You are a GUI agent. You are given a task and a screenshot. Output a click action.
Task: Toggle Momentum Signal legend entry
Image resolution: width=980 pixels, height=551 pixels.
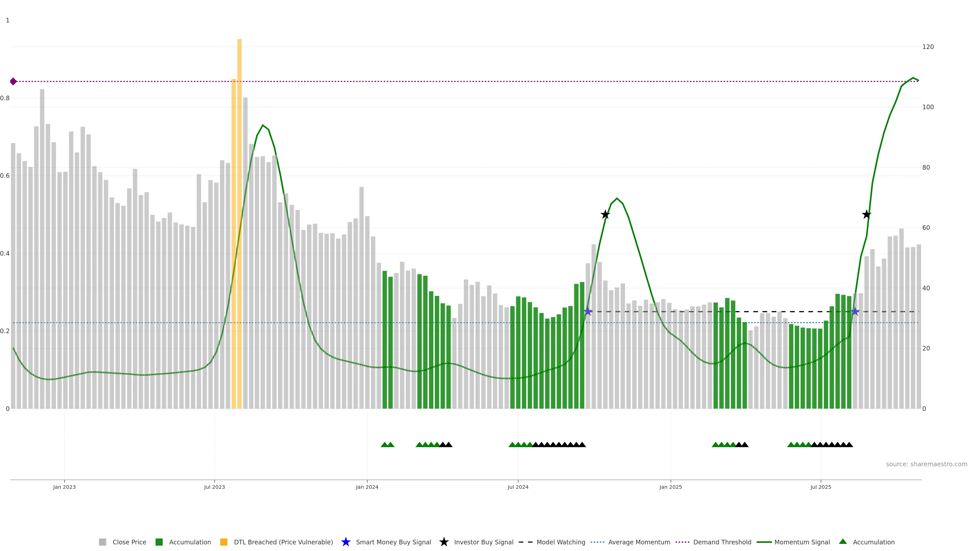(x=802, y=542)
